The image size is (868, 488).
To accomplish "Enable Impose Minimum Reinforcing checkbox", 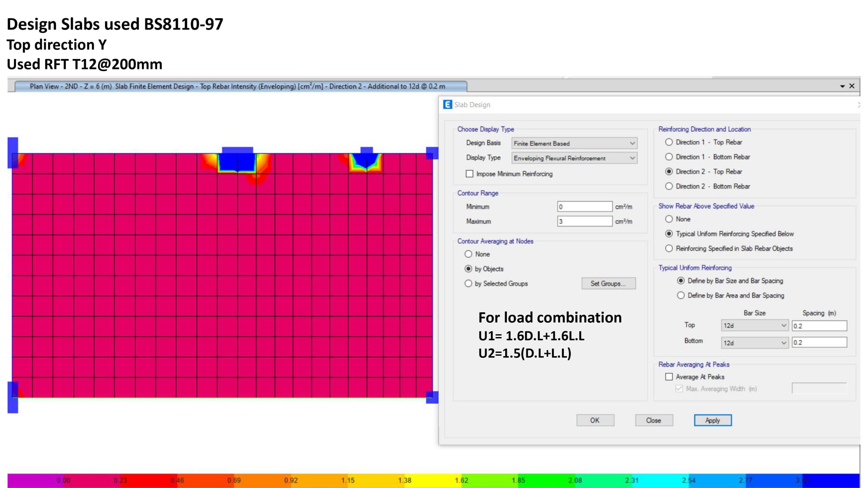I will click(470, 174).
